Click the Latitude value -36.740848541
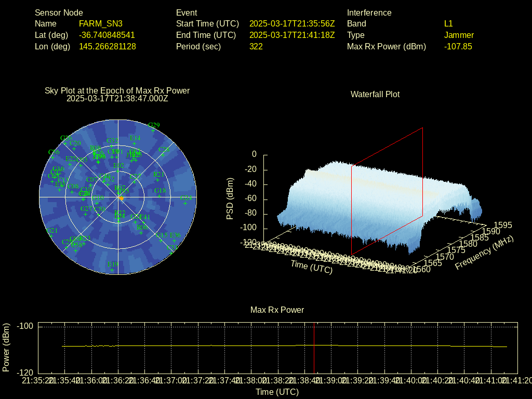This screenshot has width=532, height=399. (x=107, y=35)
